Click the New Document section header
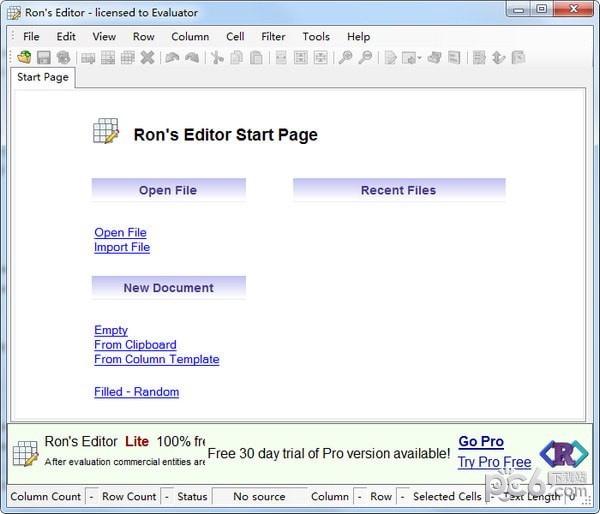600x514 pixels. coord(168,287)
